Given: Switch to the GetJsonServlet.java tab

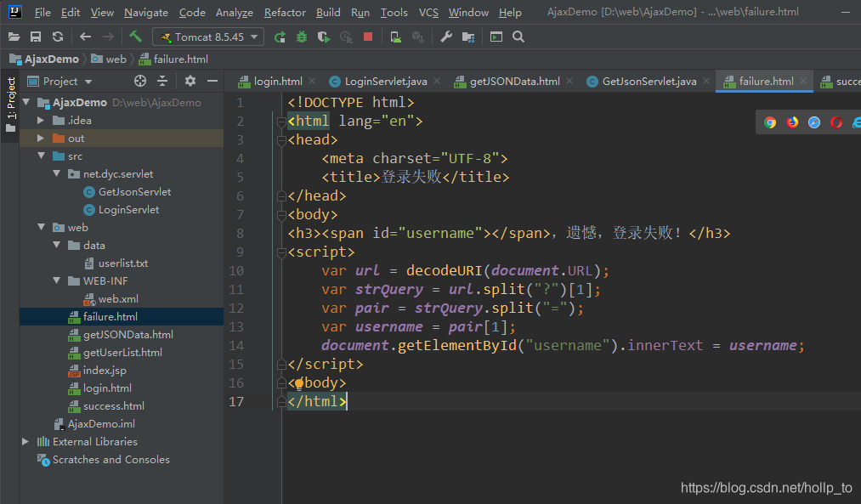Looking at the screenshot, I should [649, 82].
